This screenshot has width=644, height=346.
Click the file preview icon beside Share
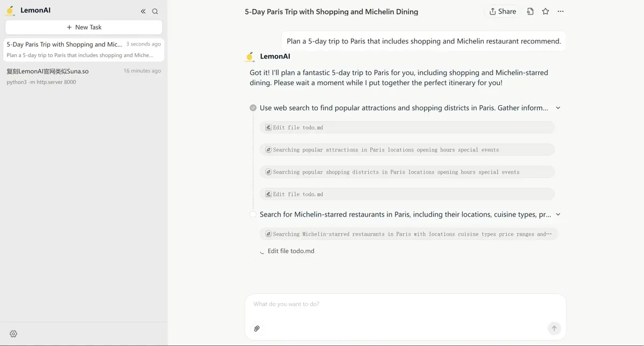coord(530,11)
